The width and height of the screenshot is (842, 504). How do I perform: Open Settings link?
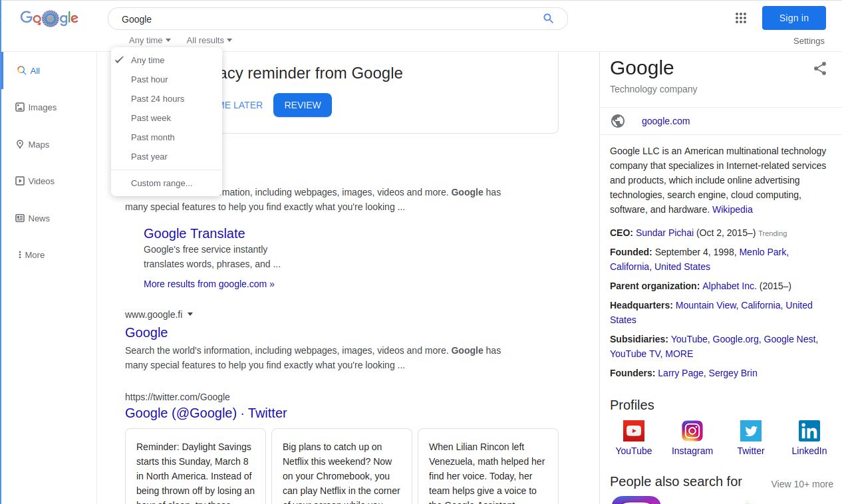(x=809, y=41)
